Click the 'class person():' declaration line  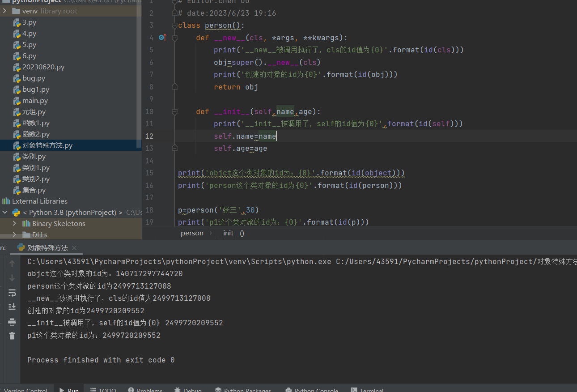click(x=211, y=26)
